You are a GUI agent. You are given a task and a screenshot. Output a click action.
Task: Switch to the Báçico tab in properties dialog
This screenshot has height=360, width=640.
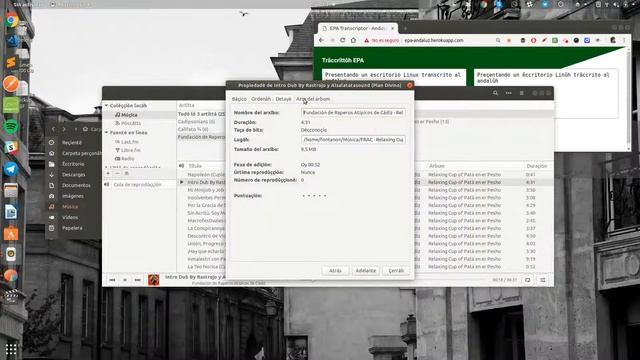239,99
